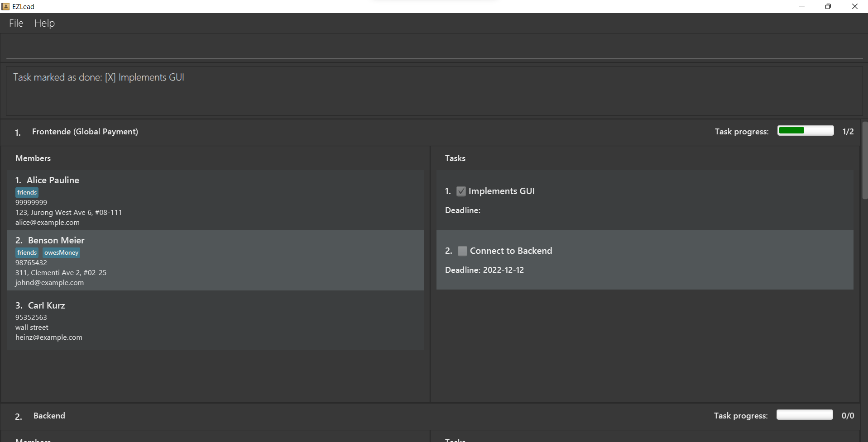Click the Backend task progress bar

point(805,415)
